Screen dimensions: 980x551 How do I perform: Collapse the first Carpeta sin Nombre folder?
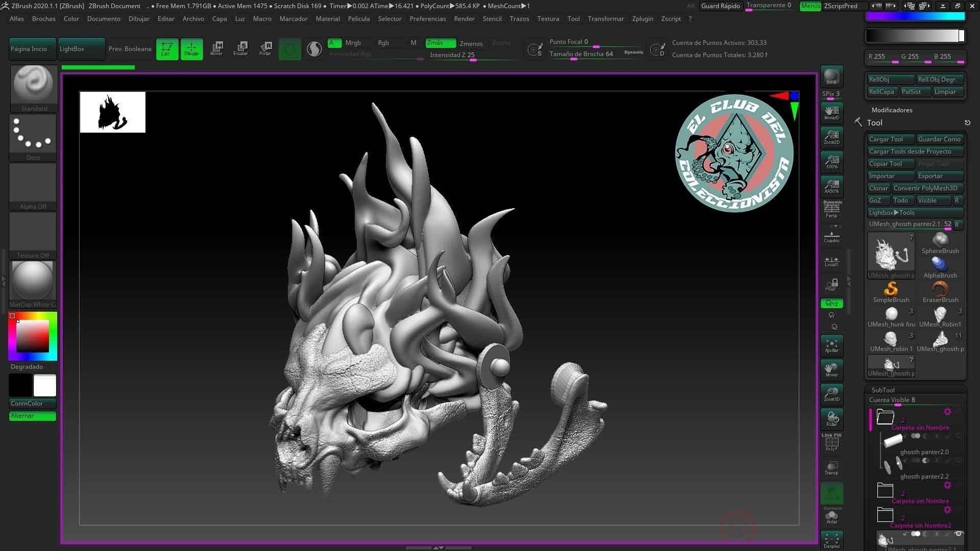pyautogui.click(x=885, y=417)
